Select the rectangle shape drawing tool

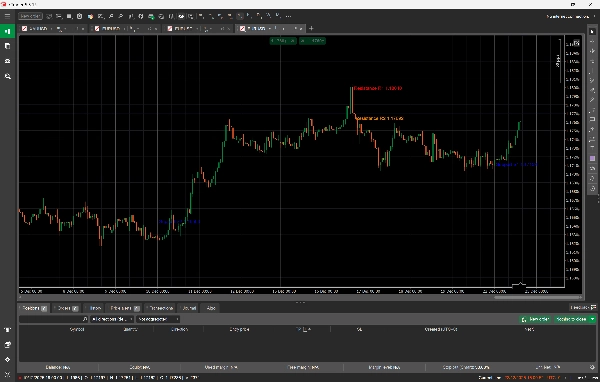tap(592, 120)
